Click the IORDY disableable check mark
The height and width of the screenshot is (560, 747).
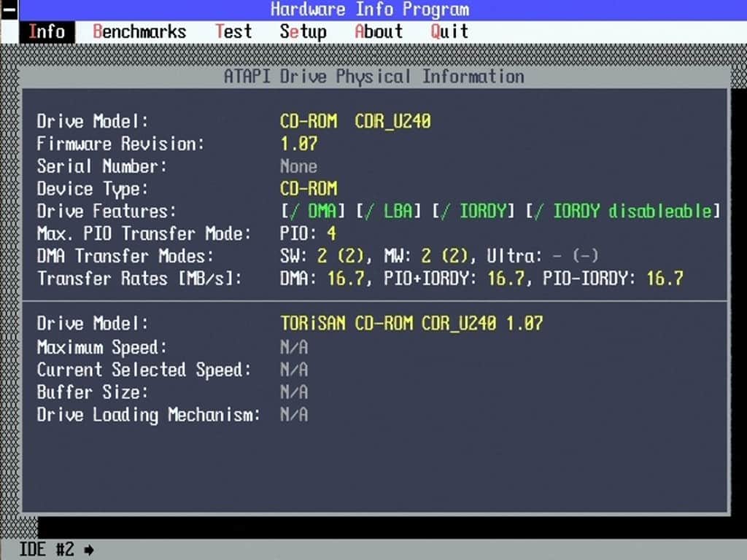pyautogui.click(x=539, y=211)
